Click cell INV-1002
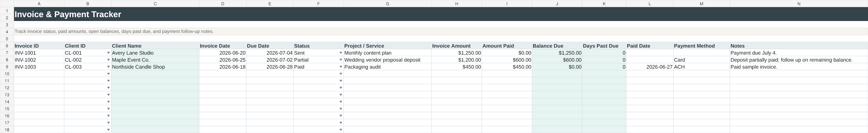This screenshot has height=133, width=868. point(39,60)
